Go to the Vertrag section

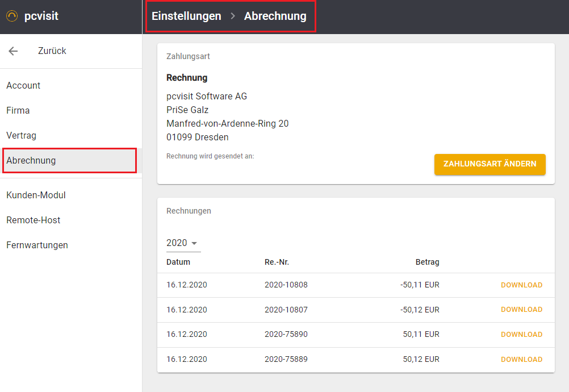coord(21,135)
